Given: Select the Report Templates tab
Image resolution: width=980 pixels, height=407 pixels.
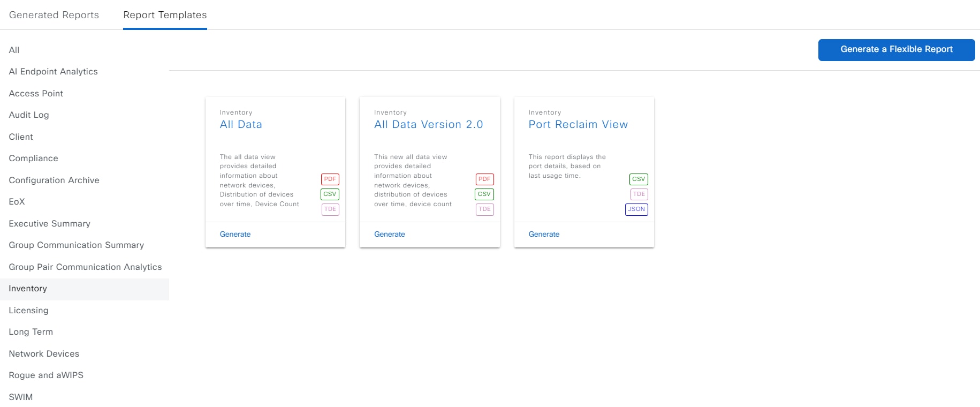Looking at the screenshot, I should pos(165,15).
